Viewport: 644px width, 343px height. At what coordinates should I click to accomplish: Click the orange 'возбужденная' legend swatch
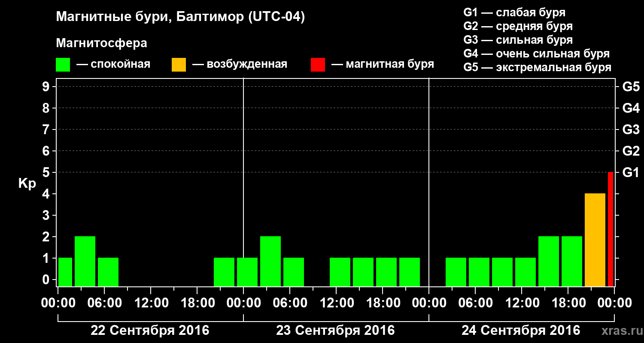(x=179, y=65)
